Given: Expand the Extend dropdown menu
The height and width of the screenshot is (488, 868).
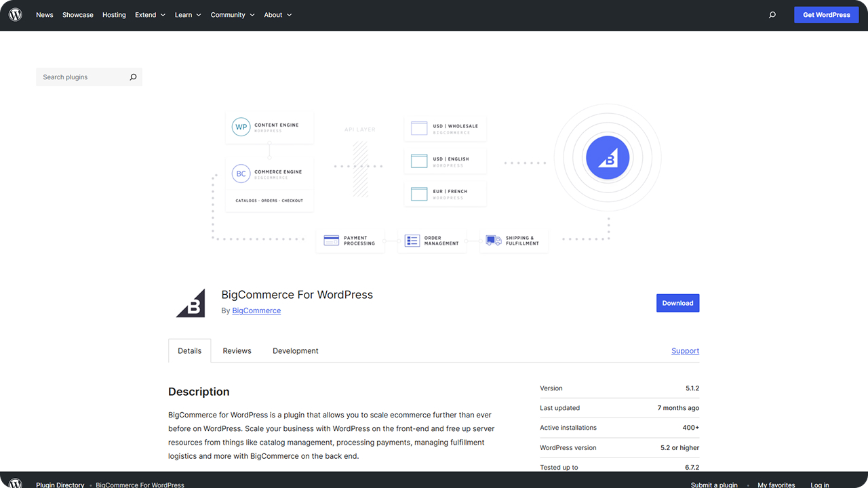Looking at the screenshot, I should [x=150, y=15].
